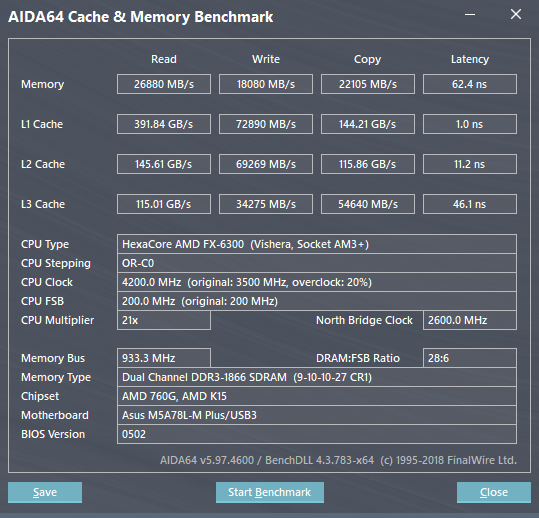Click the window close X icon
The height and width of the screenshot is (518, 539).
tap(516, 14)
